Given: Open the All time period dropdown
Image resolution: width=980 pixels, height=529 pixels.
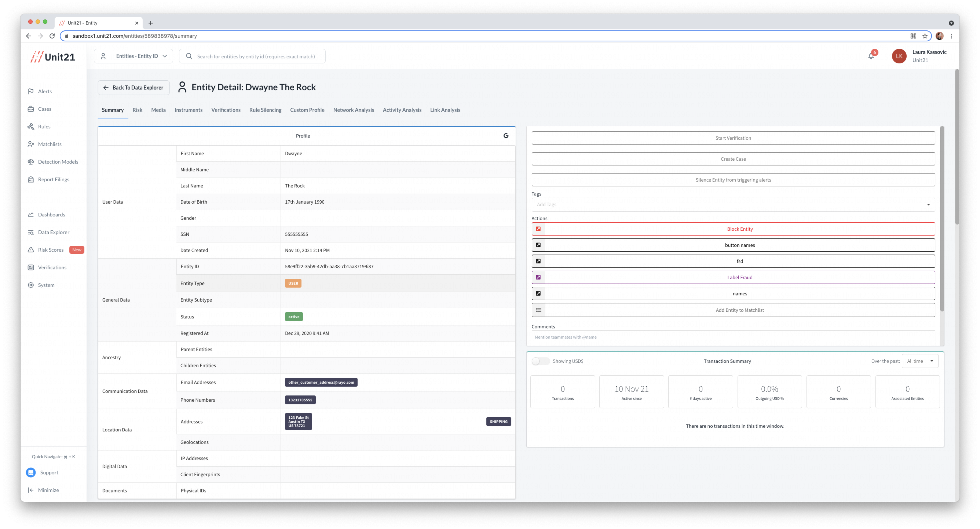Looking at the screenshot, I should pos(919,361).
